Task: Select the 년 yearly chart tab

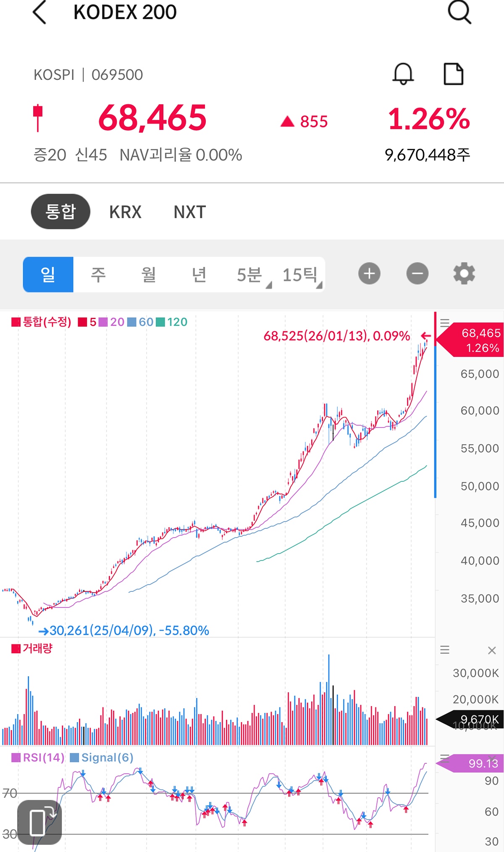Action: click(199, 275)
